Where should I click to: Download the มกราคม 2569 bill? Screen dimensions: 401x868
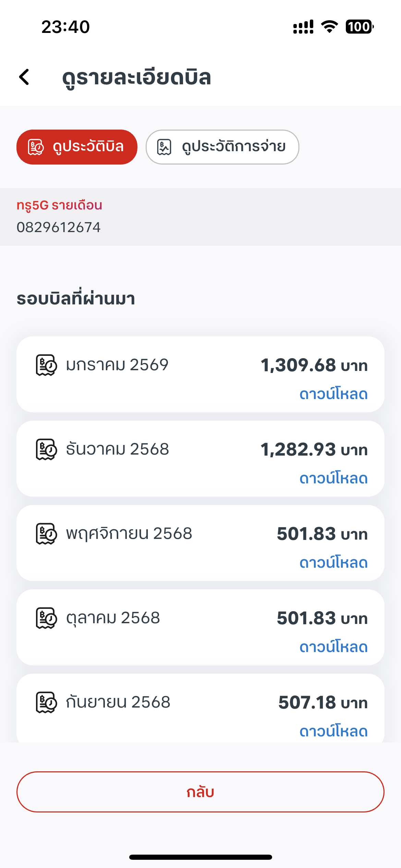point(333,394)
